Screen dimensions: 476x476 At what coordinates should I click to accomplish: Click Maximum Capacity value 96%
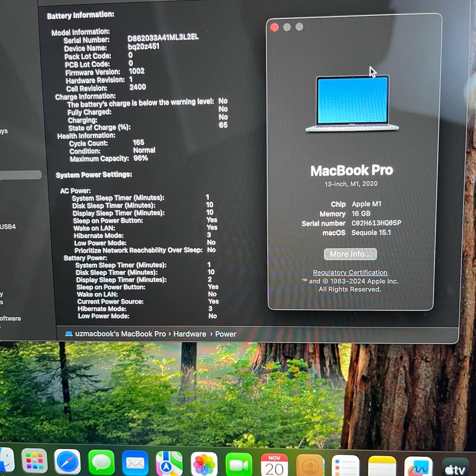(141, 158)
